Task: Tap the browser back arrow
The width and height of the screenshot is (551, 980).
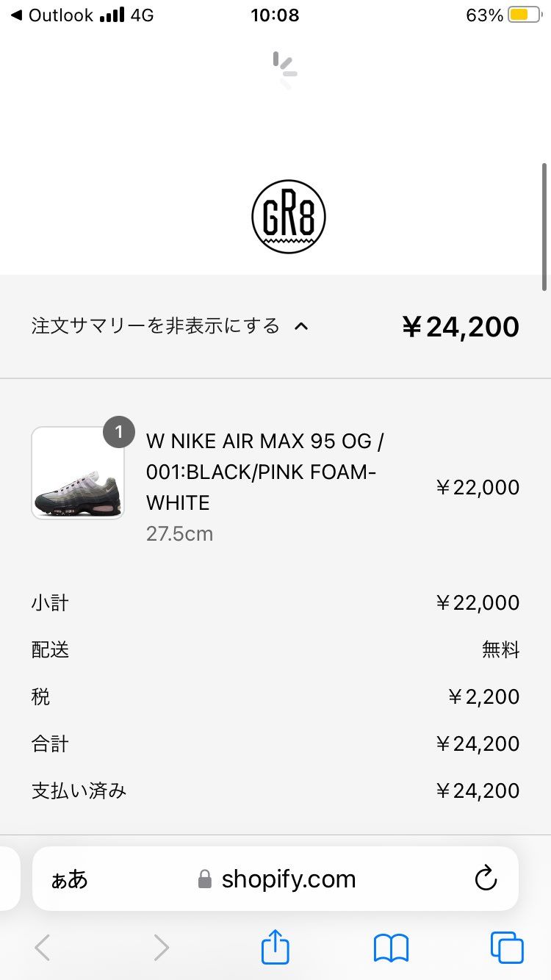Action: pyautogui.click(x=43, y=948)
